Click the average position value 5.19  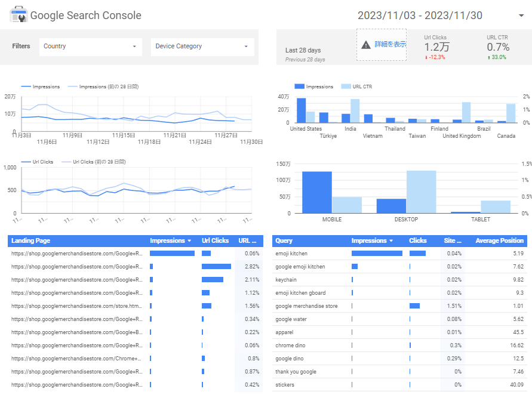tap(518, 253)
